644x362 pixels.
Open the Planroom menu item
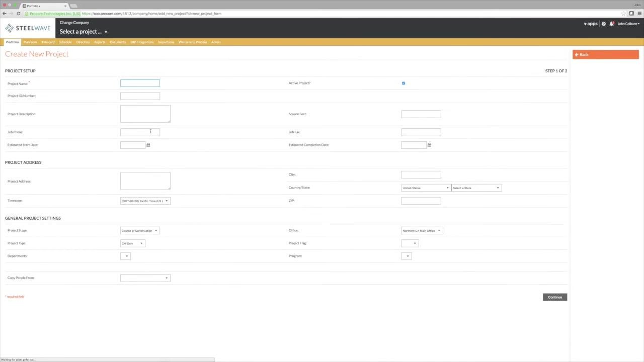tap(30, 42)
